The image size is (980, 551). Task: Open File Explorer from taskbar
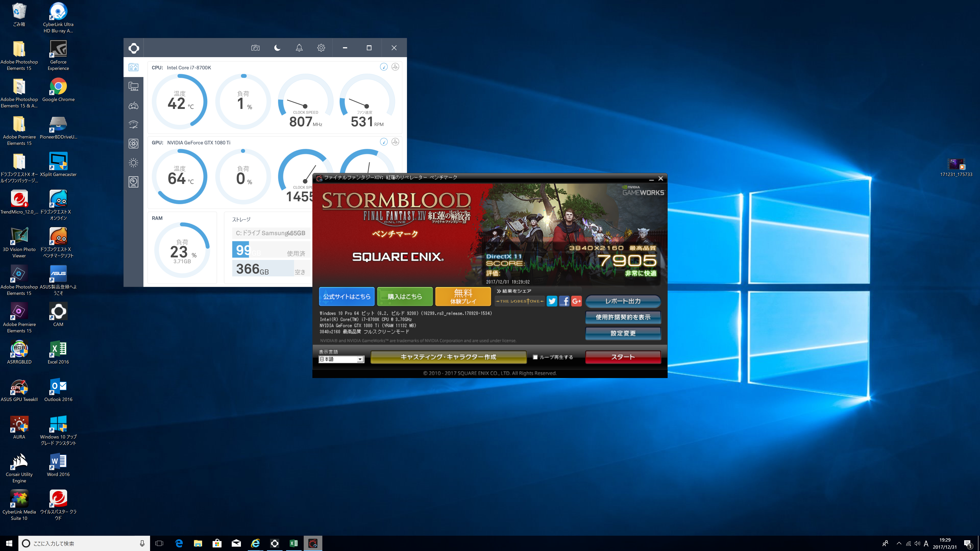coord(198,543)
